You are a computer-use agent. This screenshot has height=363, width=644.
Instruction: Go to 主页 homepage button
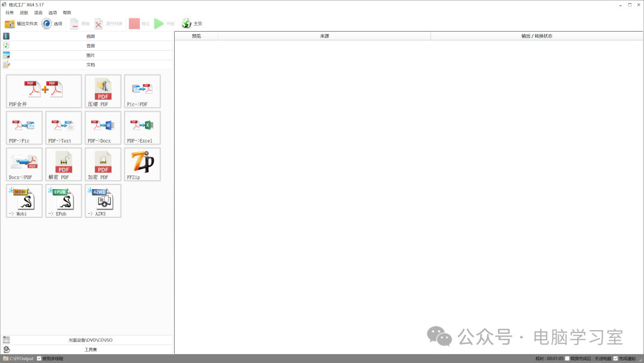click(192, 24)
